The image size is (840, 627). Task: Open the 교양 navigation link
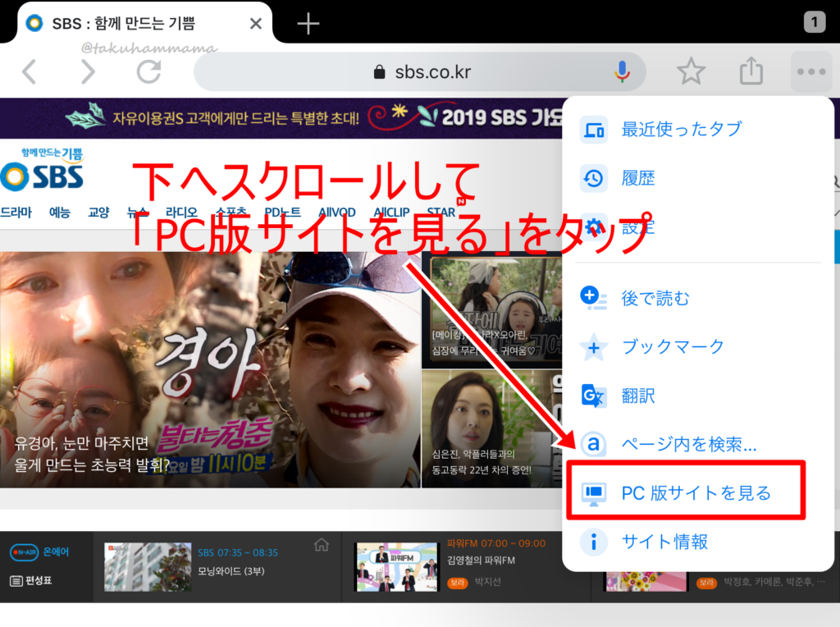click(98, 213)
